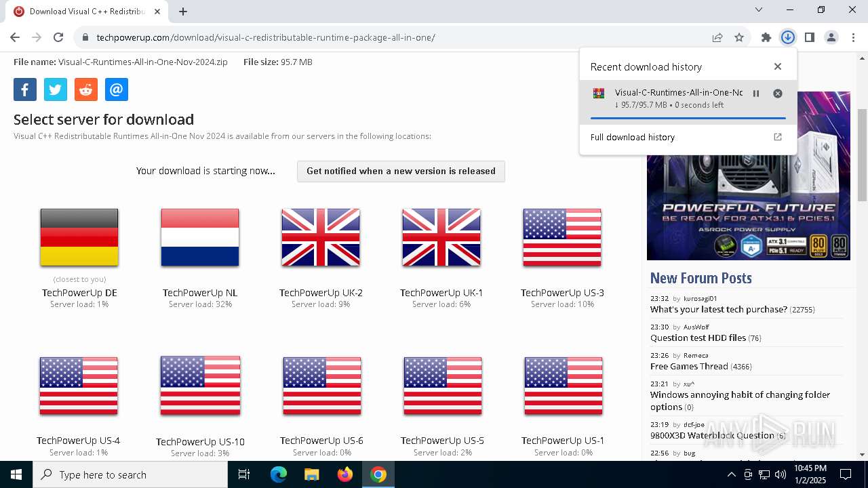This screenshot has height=488, width=868.
Task: Open Task View on taskbar
Action: (244, 474)
